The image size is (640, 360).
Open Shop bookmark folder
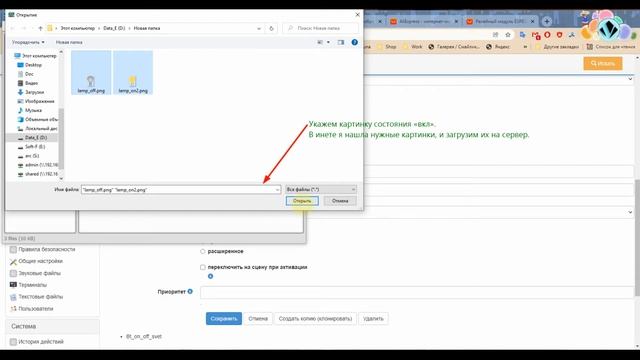click(387, 47)
